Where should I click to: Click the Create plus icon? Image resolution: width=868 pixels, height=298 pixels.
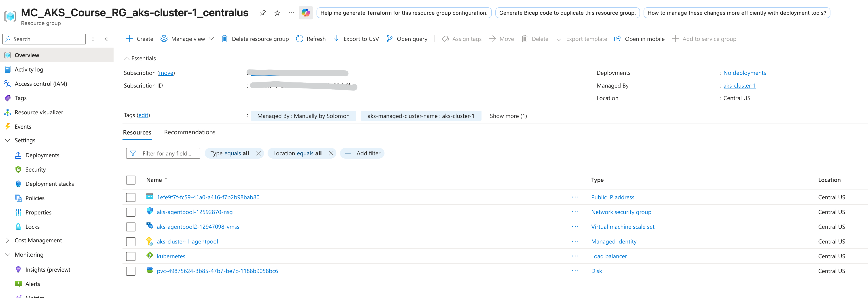click(x=129, y=39)
